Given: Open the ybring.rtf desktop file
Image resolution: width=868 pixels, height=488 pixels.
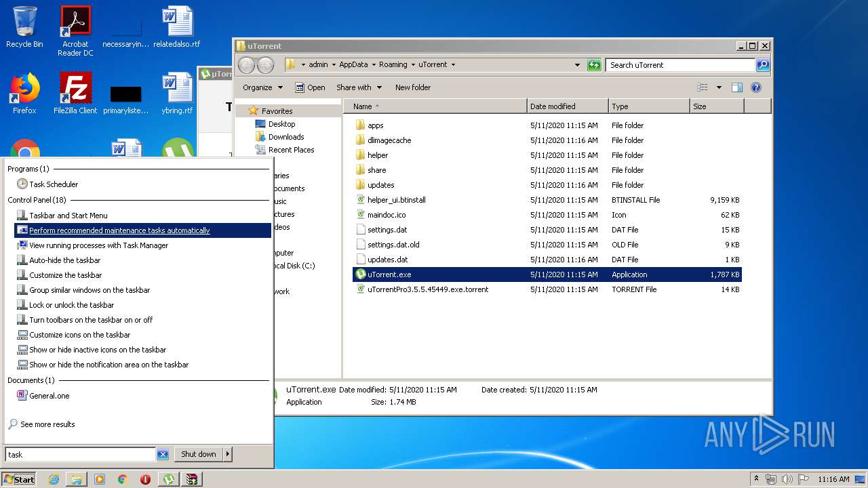Looking at the screenshot, I should coord(177,94).
